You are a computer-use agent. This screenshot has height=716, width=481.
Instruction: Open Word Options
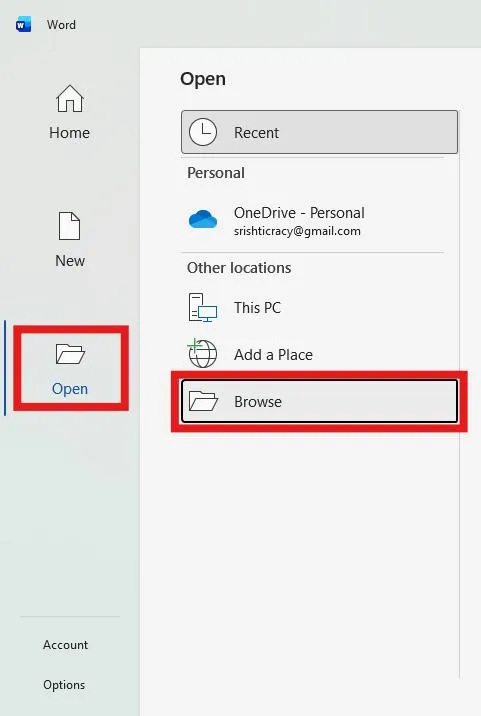pyautogui.click(x=64, y=685)
